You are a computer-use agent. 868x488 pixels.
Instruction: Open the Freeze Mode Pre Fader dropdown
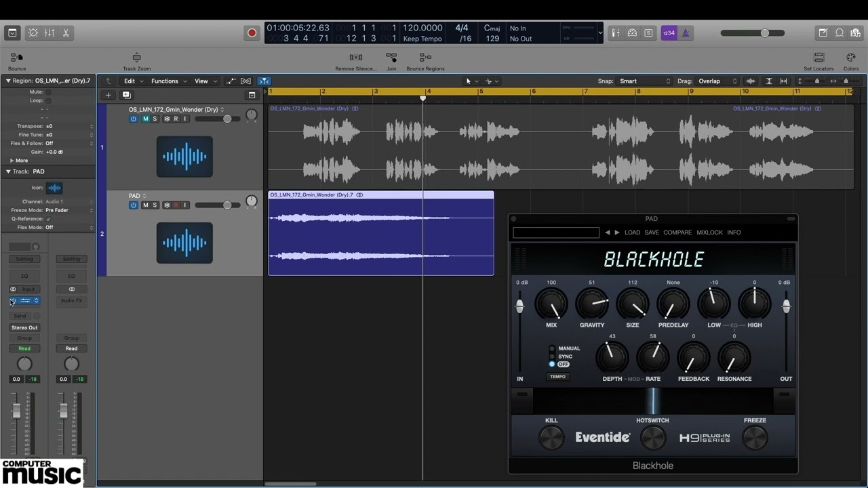(x=69, y=210)
